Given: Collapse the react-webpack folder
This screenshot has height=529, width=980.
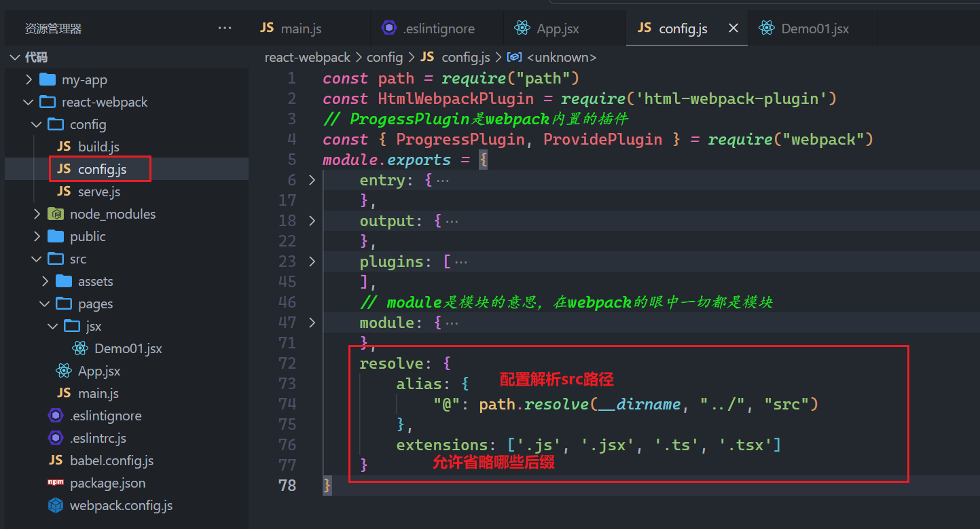Looking at the screenshot, I should click(28, 102).
